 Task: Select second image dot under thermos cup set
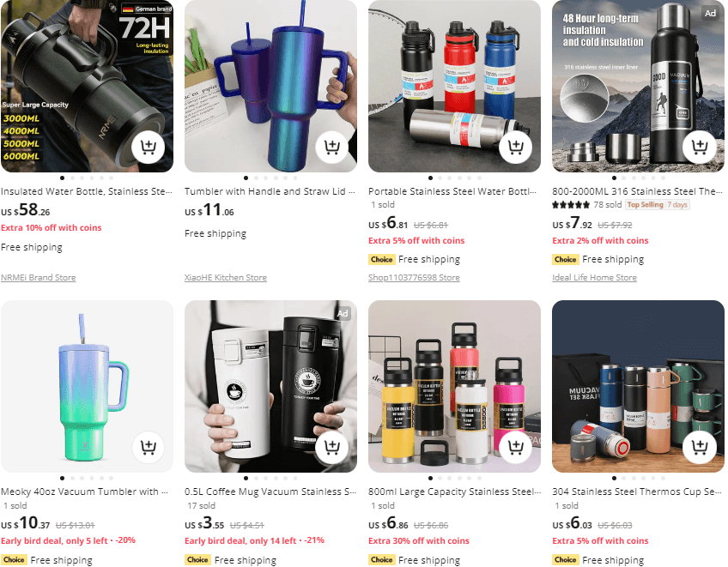click(x=624, y=478)
